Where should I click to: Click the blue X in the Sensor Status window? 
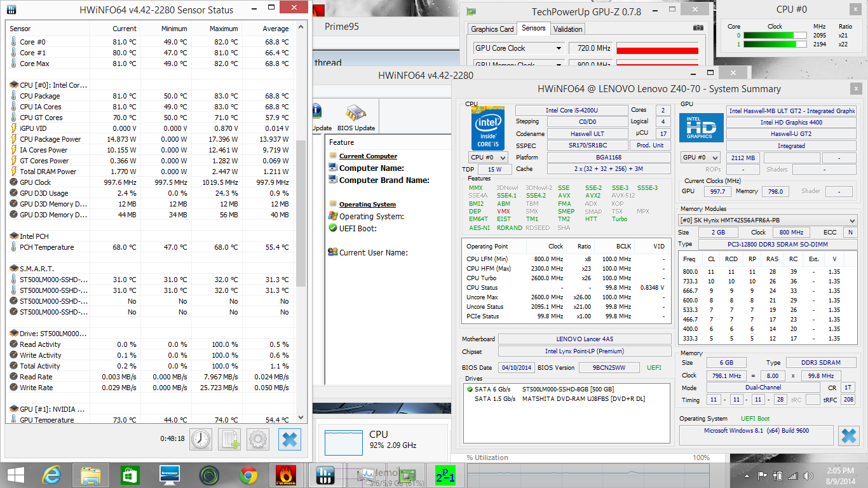[290, 439]
